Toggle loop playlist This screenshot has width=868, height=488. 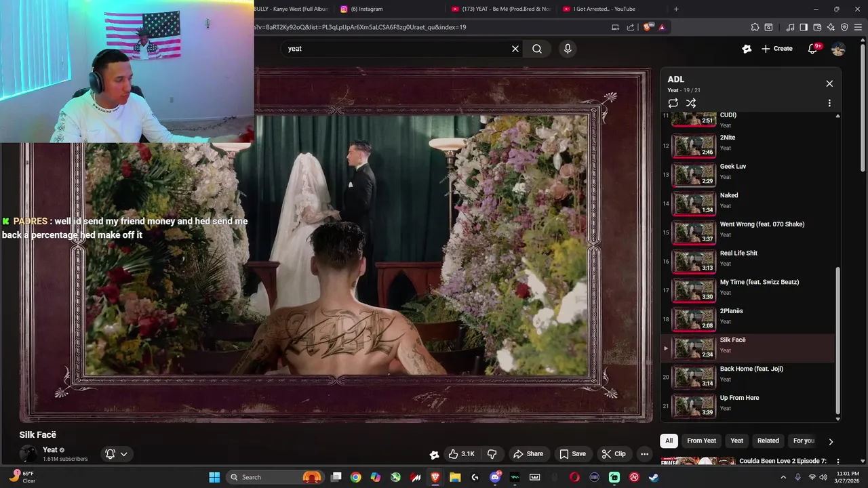click(x=673, y=103)
